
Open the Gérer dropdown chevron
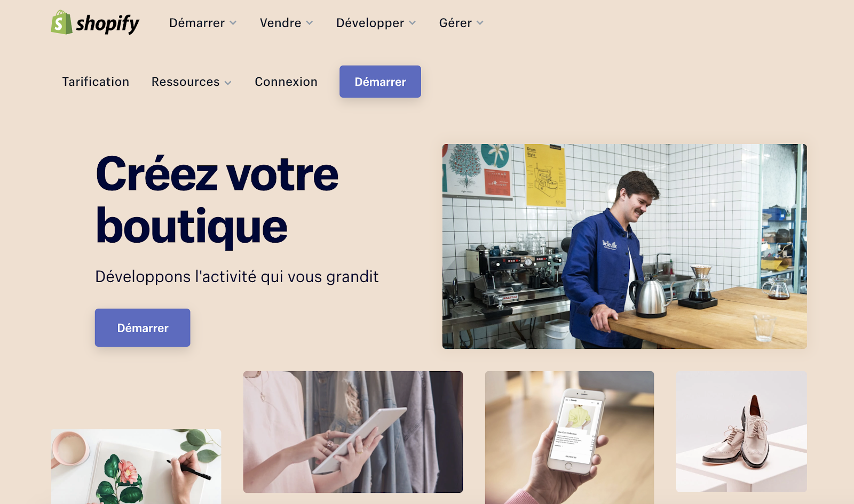tap(480, 23)
